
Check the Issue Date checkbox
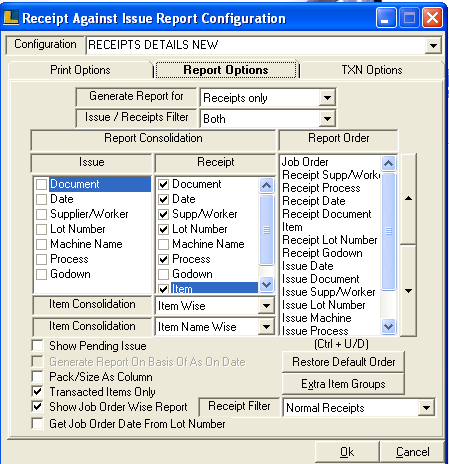point(41,199)
